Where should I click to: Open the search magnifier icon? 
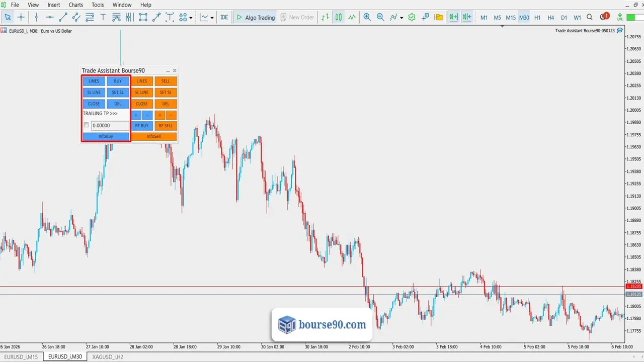coord(590,17)
